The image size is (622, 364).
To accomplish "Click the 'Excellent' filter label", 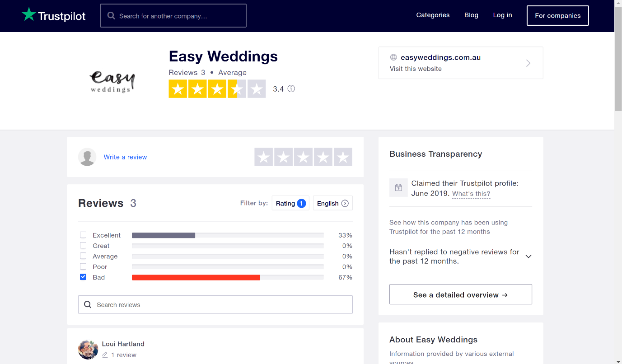I will (x=107, y=235).
